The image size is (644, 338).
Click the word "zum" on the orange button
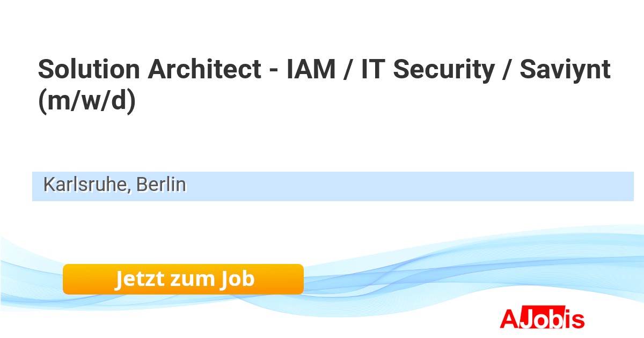coord(192,279)
